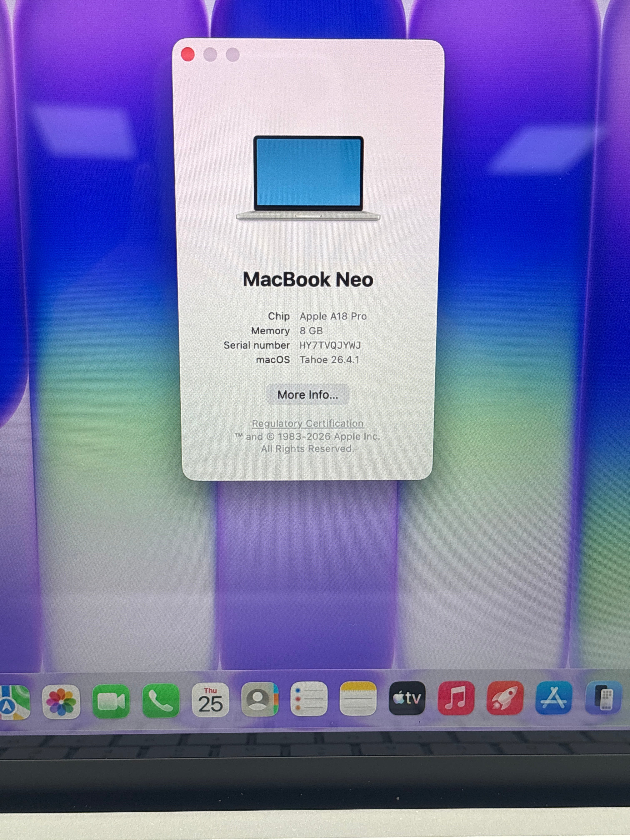Open the yellow Notes app
Viewport: 630px width, 840px height.
coord(358,699)
